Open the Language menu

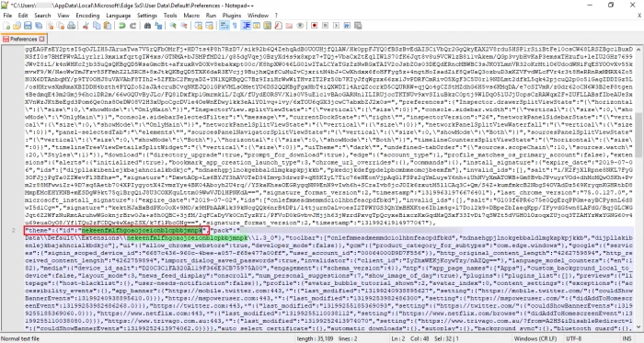tap(119, 16)
